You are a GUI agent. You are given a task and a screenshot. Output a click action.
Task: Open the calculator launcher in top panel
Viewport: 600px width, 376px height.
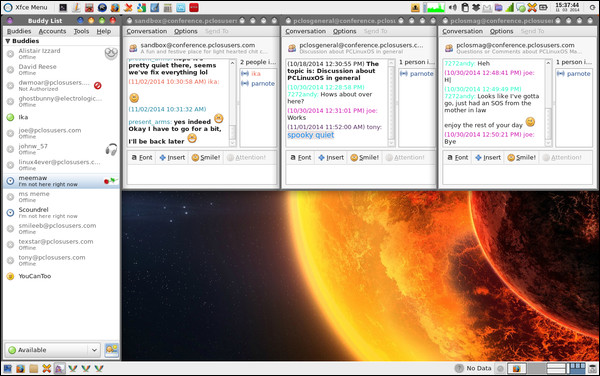point(167,7)
